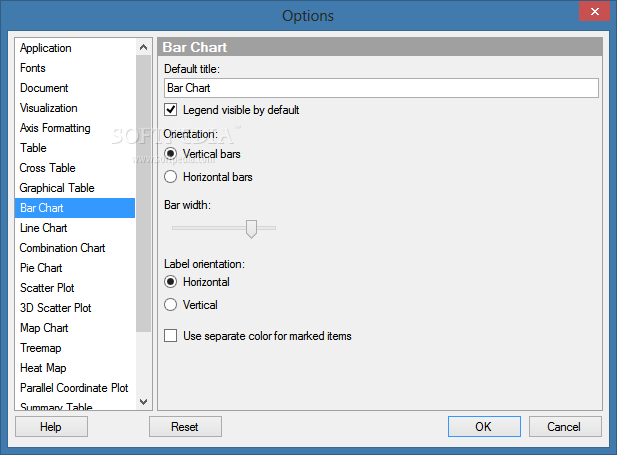Open the Fonts options category
This screenshot has width=617, height=455.
(x=75, y=68)
